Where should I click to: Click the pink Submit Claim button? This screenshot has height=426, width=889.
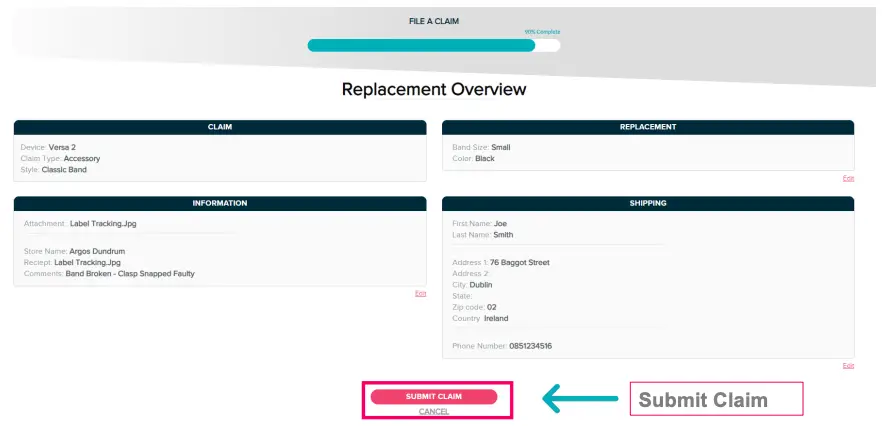point(433,396)
